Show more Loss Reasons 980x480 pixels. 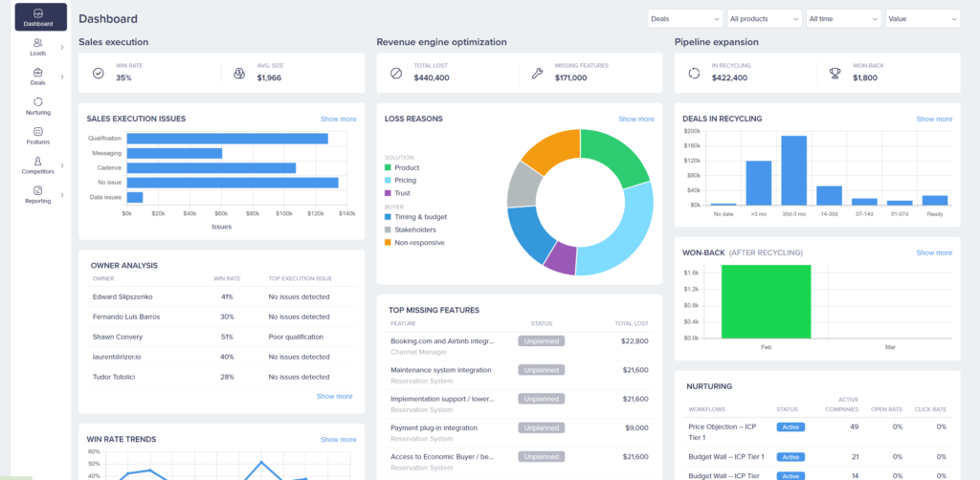point(635,119)
